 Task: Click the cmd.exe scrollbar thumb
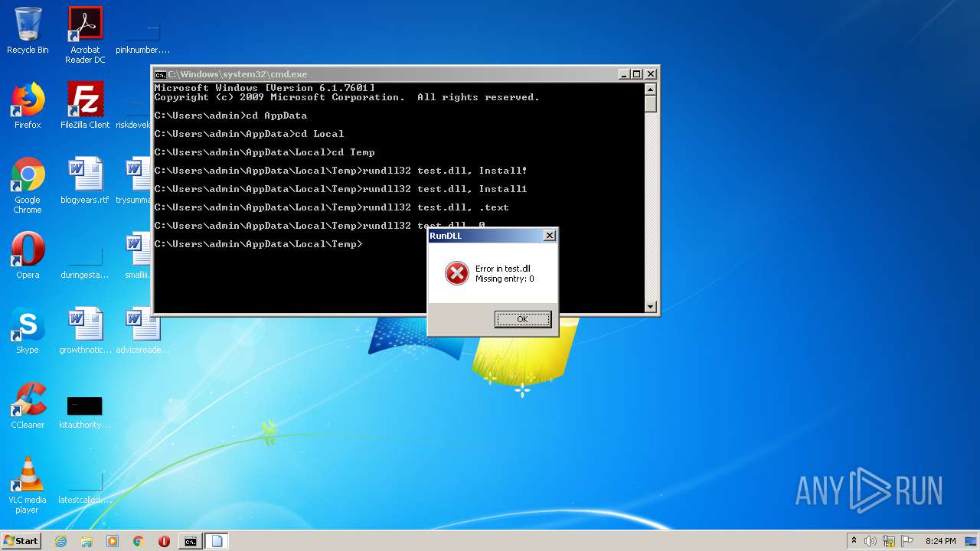(651, 103)
